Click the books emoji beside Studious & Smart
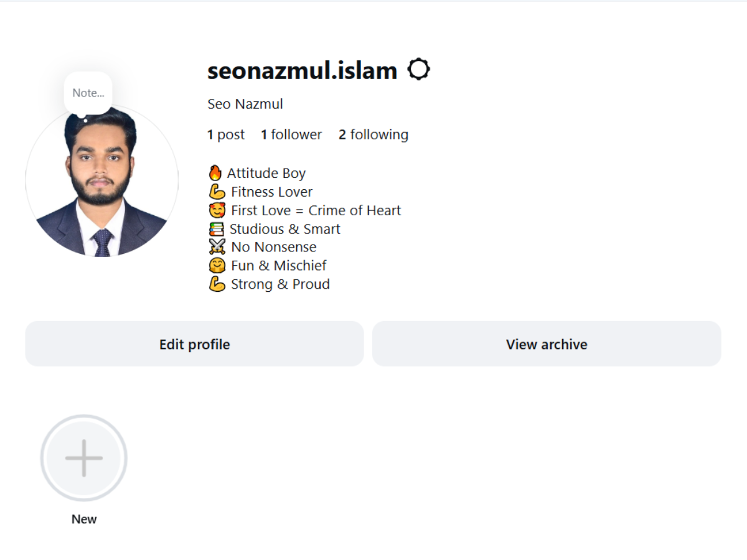 217,228
